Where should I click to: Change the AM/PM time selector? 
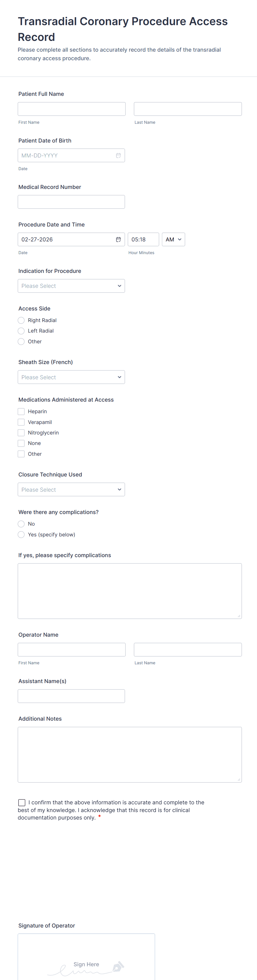tap(173, 240)
